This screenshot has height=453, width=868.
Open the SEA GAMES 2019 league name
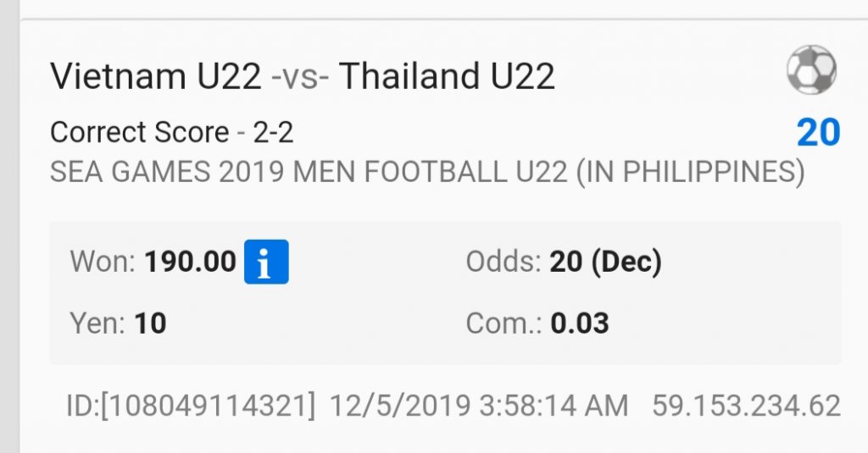427,172
